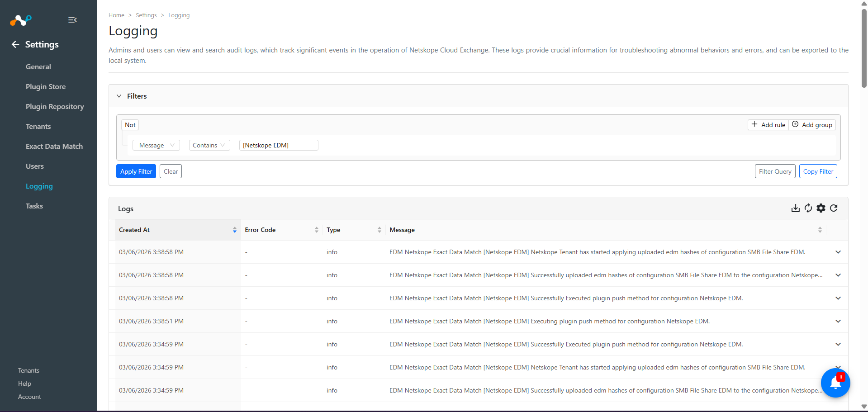Click the 'Logs' panel title

click(x=126, y=208)
